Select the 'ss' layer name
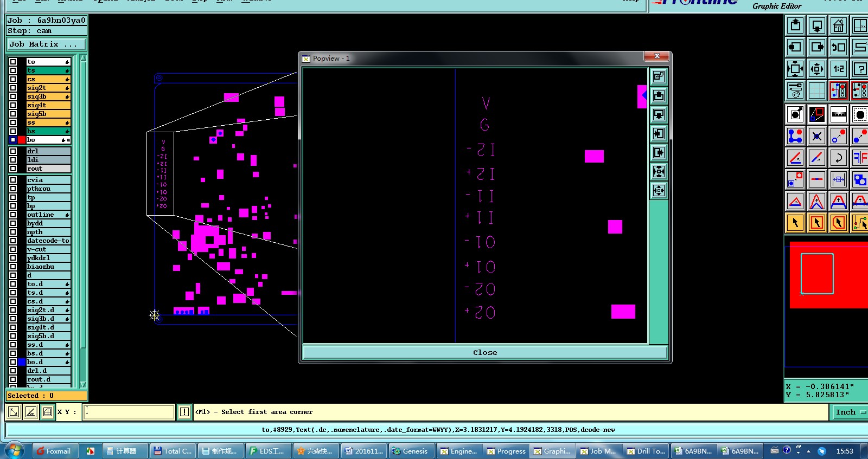The width and height of the screenshot is (868, 459). (x=49, y=122)
